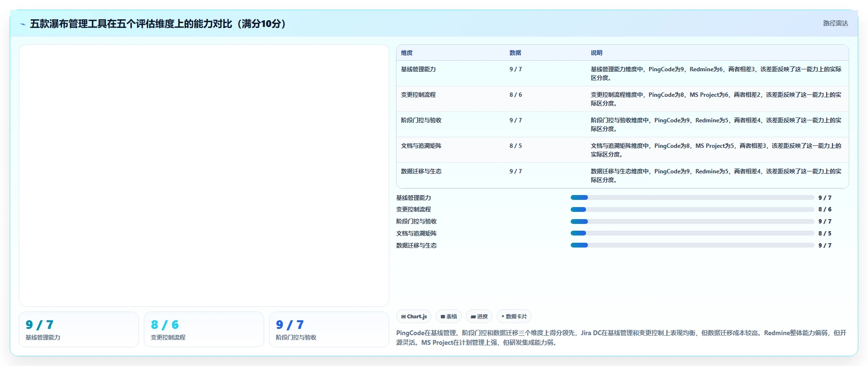Select 数据迁移与生态 cell in the table

point(421,171)
